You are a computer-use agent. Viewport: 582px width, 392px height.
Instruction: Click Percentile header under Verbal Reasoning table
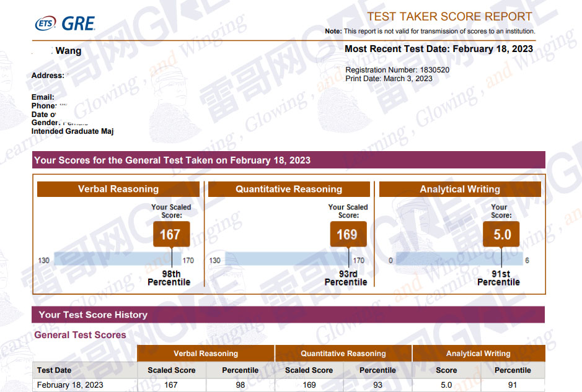coord(240,370)
